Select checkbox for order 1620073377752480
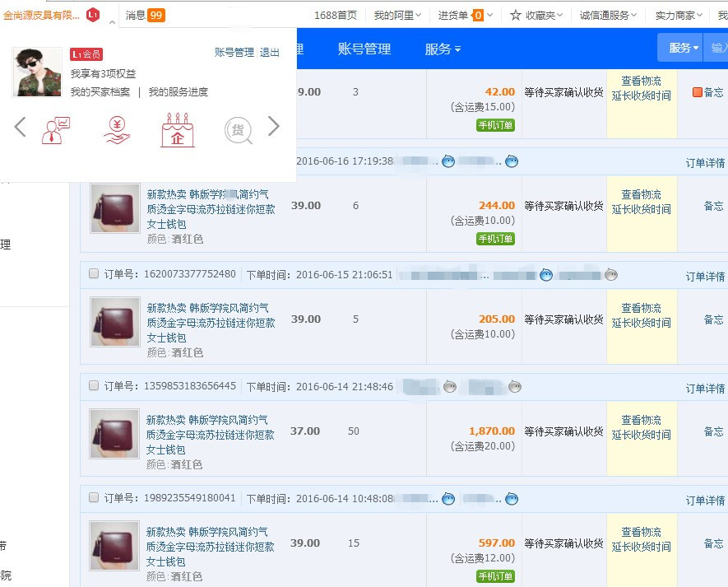 pyautogui.click(x=94, y=273)
